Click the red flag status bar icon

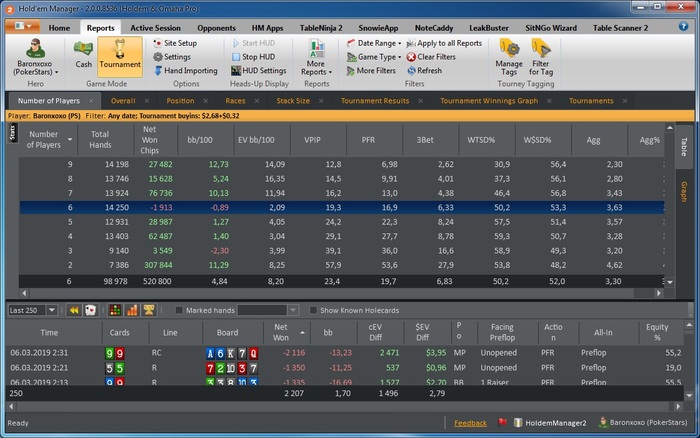pos(502,422)
